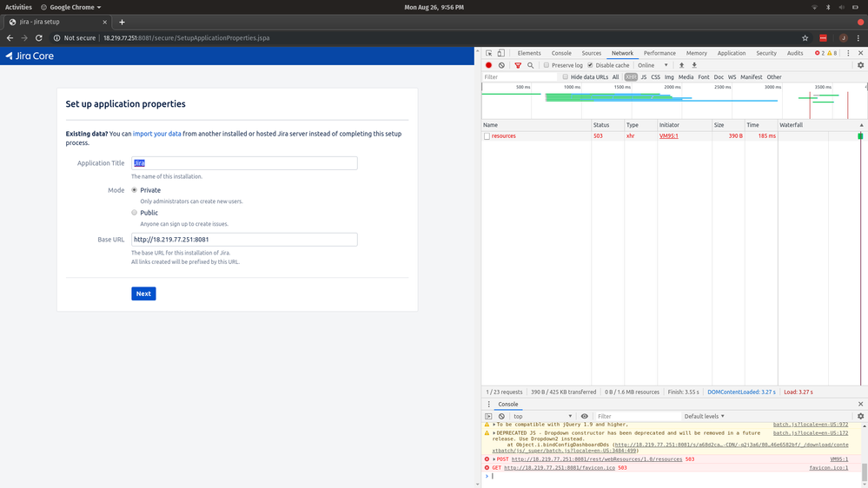Clear the console with the ban icon
This screenshot has width=868, height=488.
click(501, 416)
